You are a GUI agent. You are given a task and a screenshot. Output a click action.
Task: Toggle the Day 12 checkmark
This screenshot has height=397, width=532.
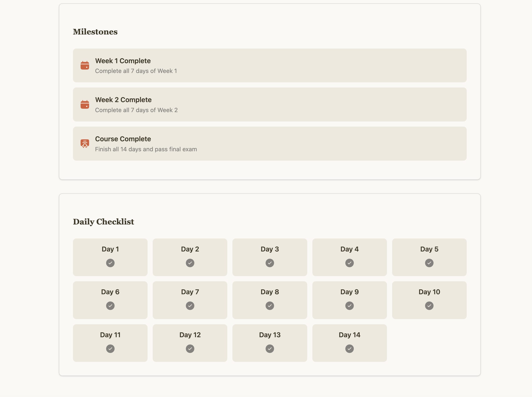190,349
